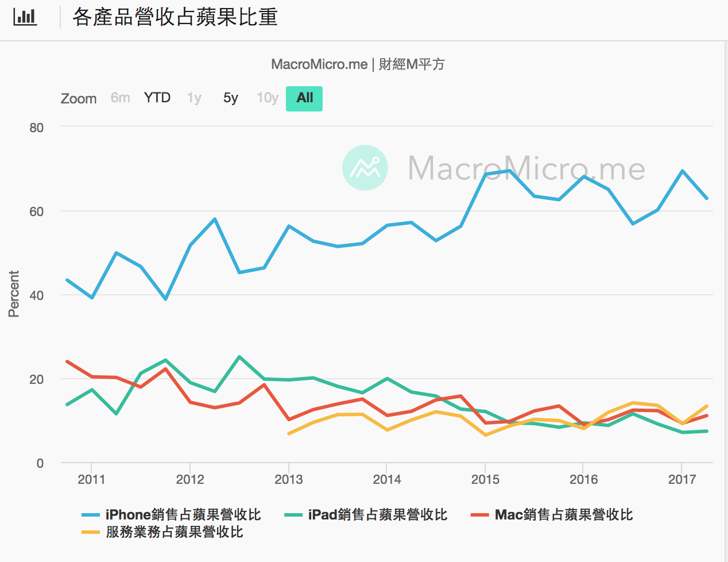
Task: Click the 60 y-axis label
Action: click(37, 211)
